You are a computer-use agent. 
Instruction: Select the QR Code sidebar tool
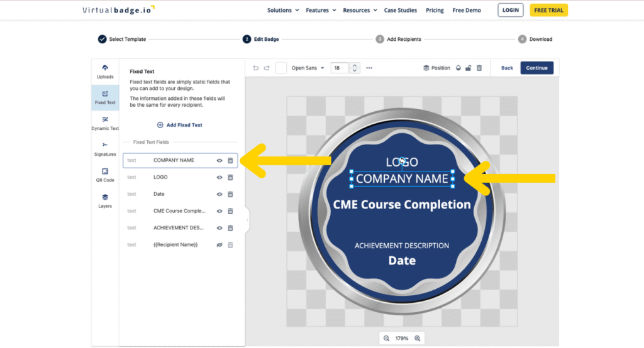click(x=105, y=175)
